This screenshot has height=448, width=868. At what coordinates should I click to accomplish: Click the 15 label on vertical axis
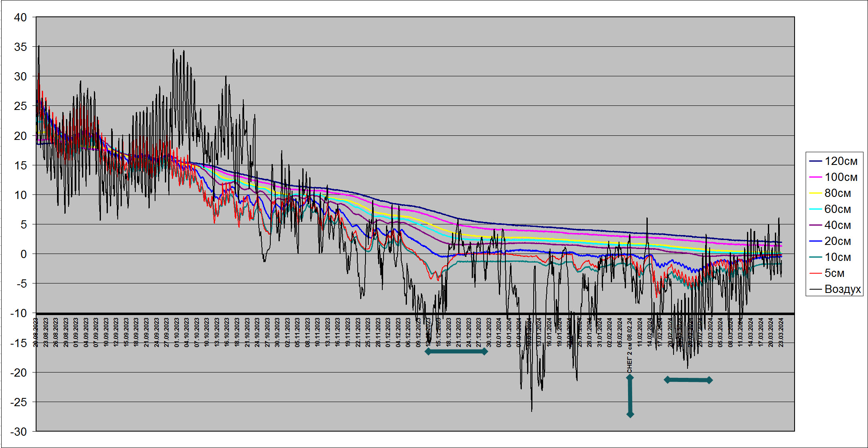(20, 165)
